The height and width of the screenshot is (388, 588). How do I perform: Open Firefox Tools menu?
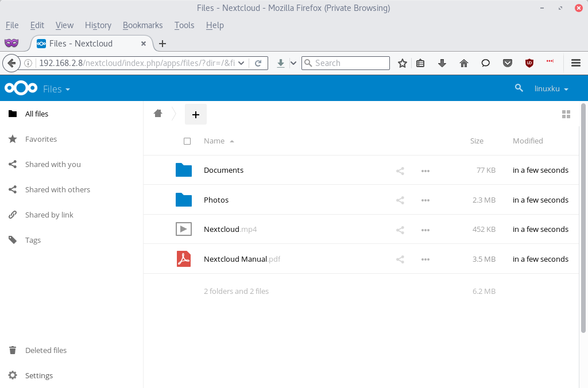pyautogui.click(x=184, y=25)
